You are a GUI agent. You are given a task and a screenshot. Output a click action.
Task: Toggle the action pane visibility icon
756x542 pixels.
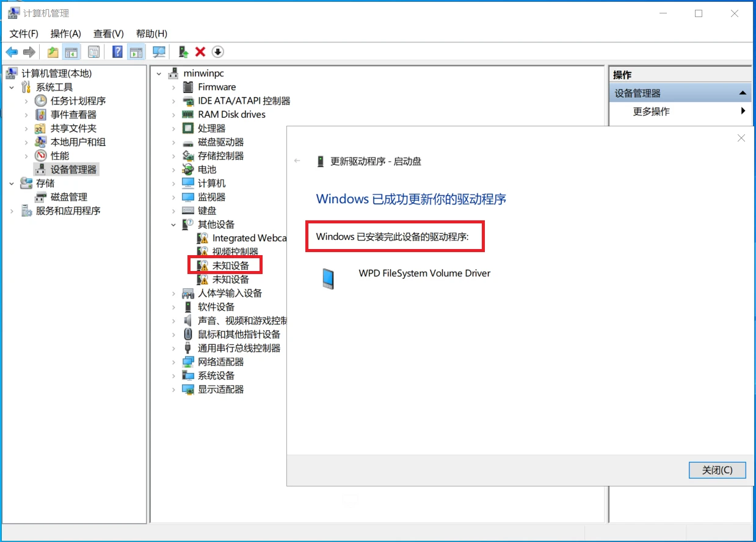(136, 52)
